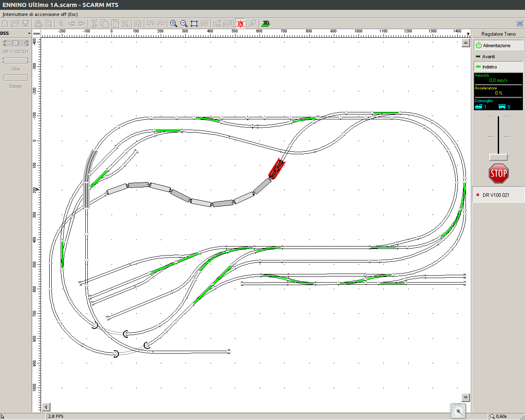The width and height of the screenshot is (525, 420).
Task: Open the 3D view
Action: tap(266, 24)
